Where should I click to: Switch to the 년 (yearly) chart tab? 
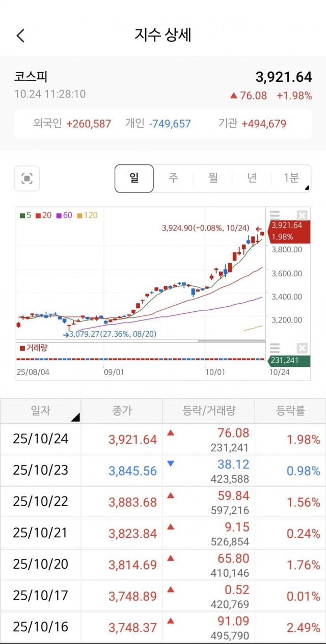[x=252, y=178]
